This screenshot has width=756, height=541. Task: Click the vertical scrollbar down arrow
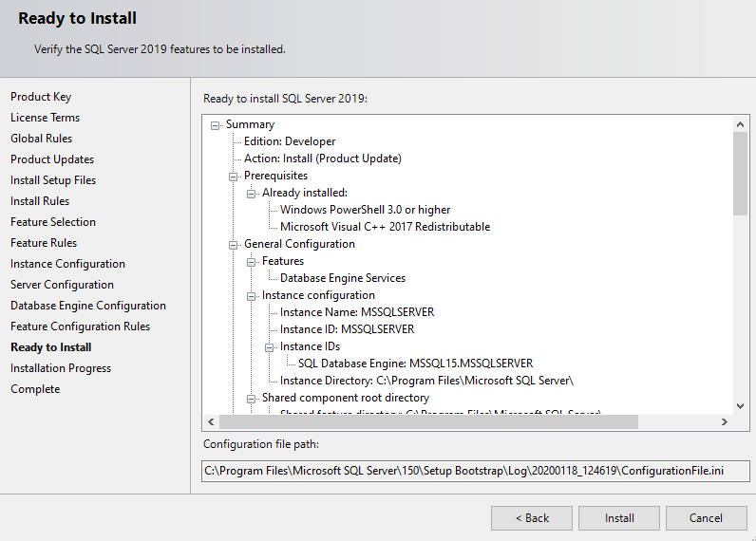point(741,406)
